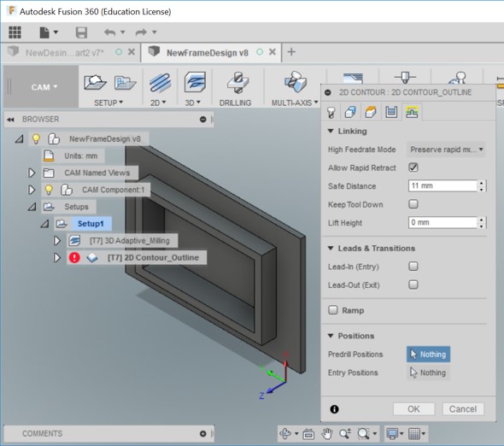Collapse the 2D Contour dialog with minus icon
Viewport: 504px width, 446px height.
pos(328,92)
